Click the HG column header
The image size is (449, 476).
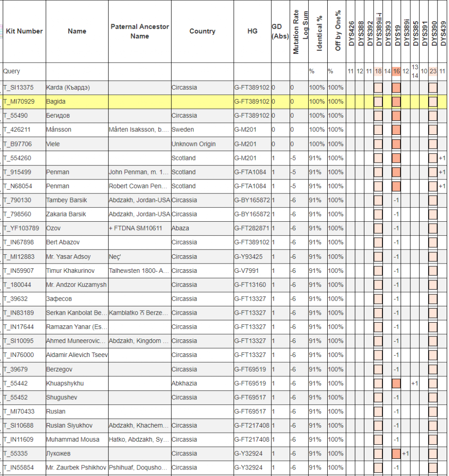point(251,31)
